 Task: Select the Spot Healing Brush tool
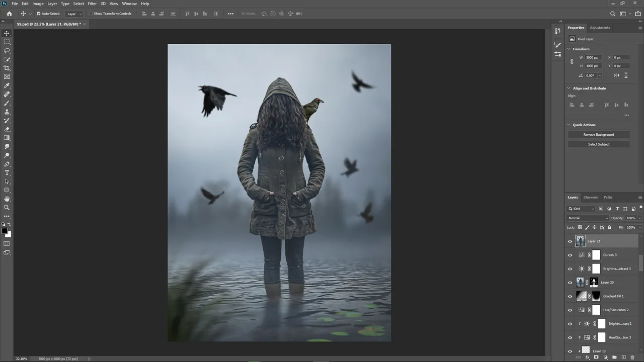pyautogui.click(x=7, y=94)
